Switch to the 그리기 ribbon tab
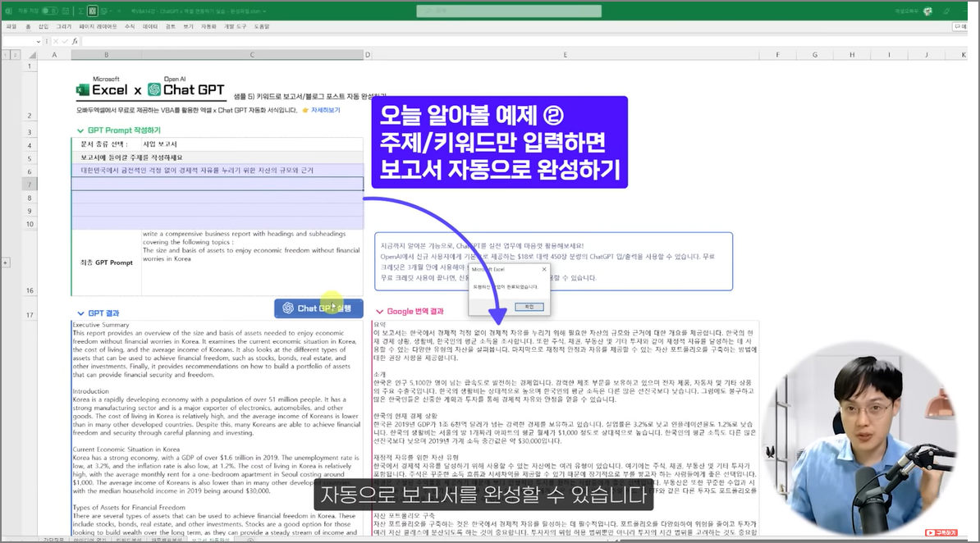Image resolution: width=980 pixels, height=543 pixels. tap(64, 27)
